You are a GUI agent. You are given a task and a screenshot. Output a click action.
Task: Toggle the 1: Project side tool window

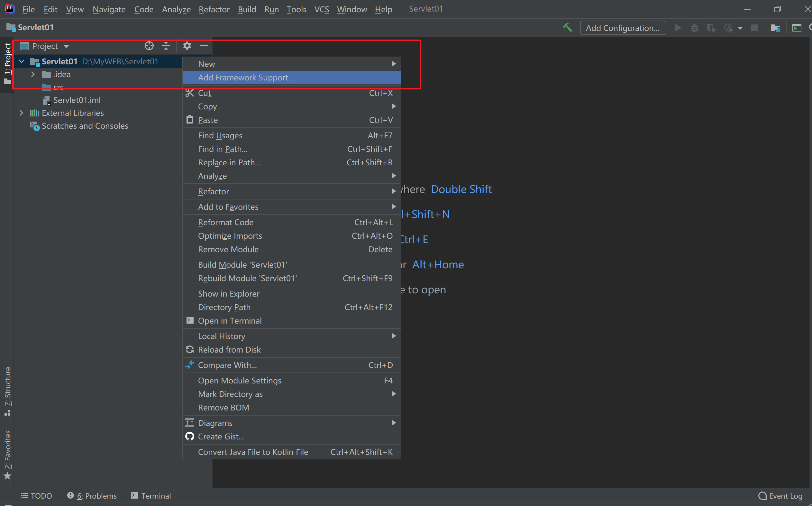[x=7, y=64]
